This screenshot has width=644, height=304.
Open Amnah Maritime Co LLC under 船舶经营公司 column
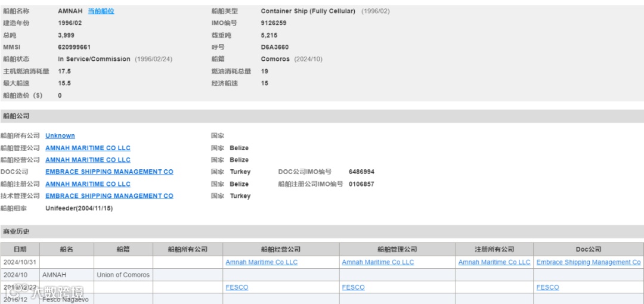[262, 262]
